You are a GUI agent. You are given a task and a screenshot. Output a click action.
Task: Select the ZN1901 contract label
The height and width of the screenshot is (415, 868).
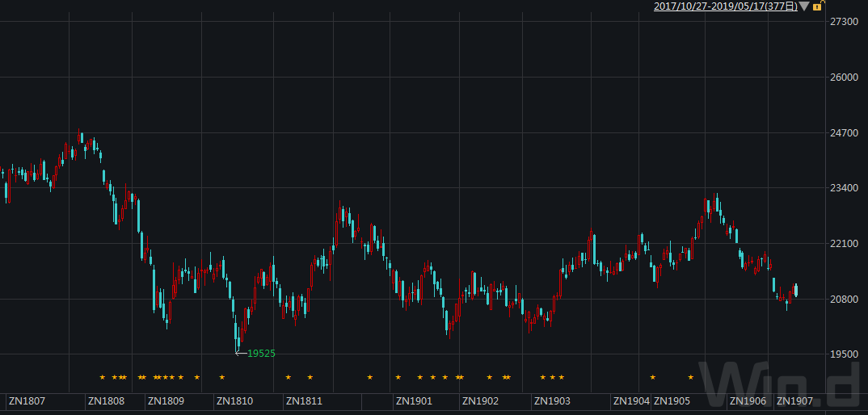click(414, 400)
